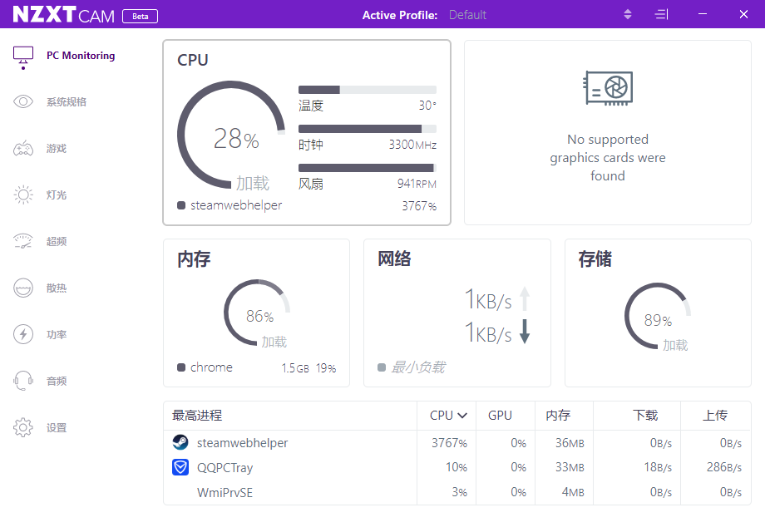Viewport: 765px width, 532px height.
Task: Go to 散热 section
Action: (x=57, y=288)
